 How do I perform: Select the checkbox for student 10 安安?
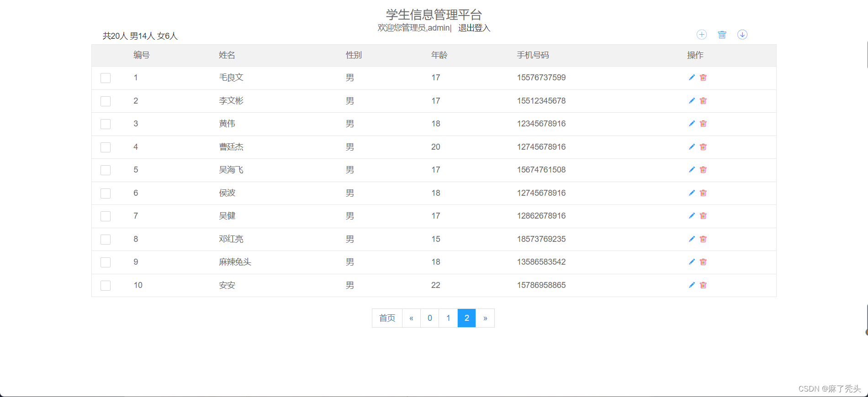coord(106,286)
